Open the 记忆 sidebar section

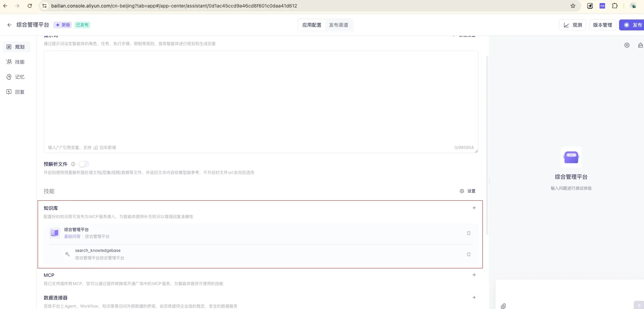[x=16, y=77]
